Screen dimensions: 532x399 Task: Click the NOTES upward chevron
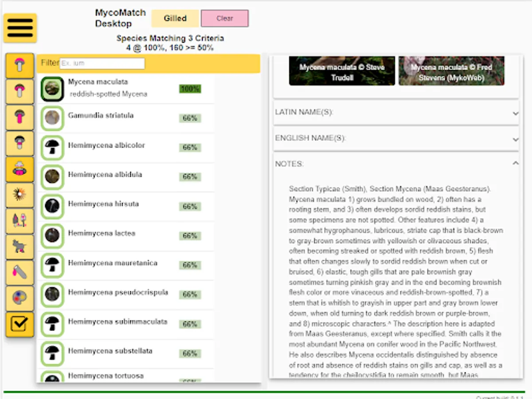click(x=515, y=164)
